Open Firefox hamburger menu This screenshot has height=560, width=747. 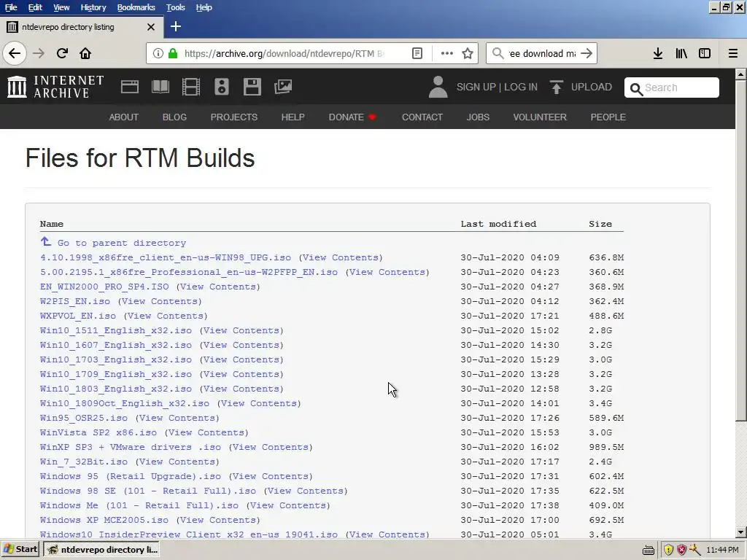pyautogui.click(x=733, y=53)
